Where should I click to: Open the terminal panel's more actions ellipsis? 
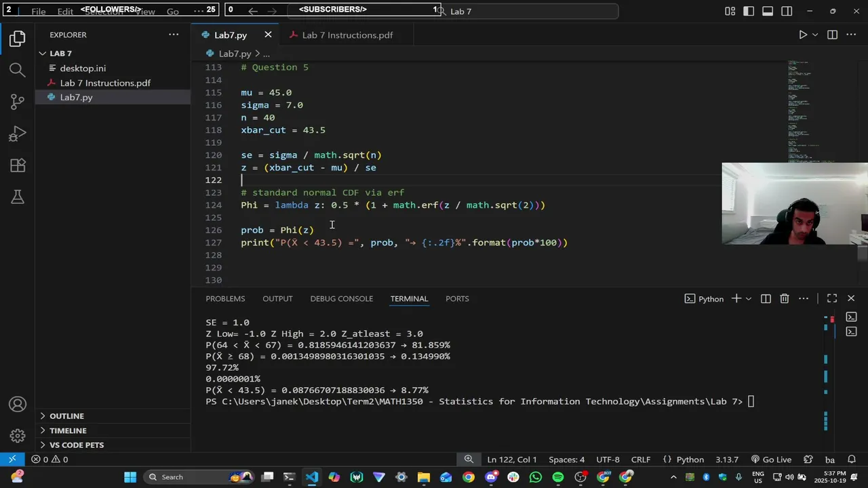804,298
